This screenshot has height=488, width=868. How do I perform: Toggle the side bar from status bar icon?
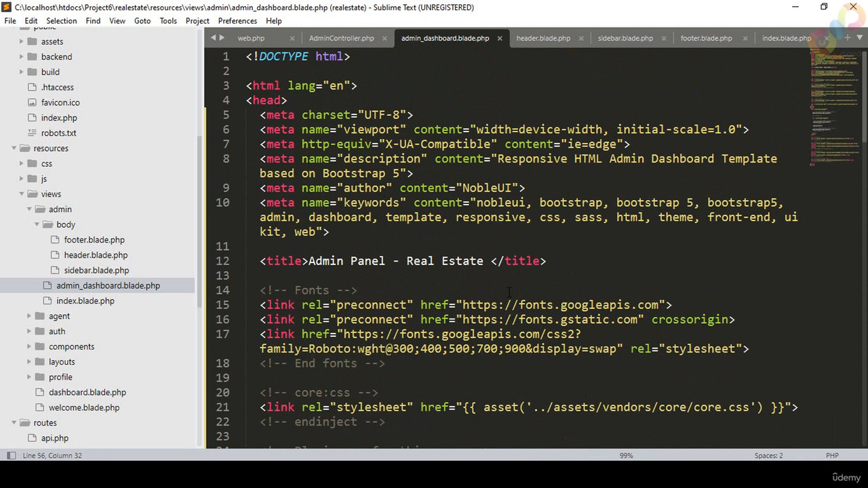pyautogui.click(x=11, y=455)
